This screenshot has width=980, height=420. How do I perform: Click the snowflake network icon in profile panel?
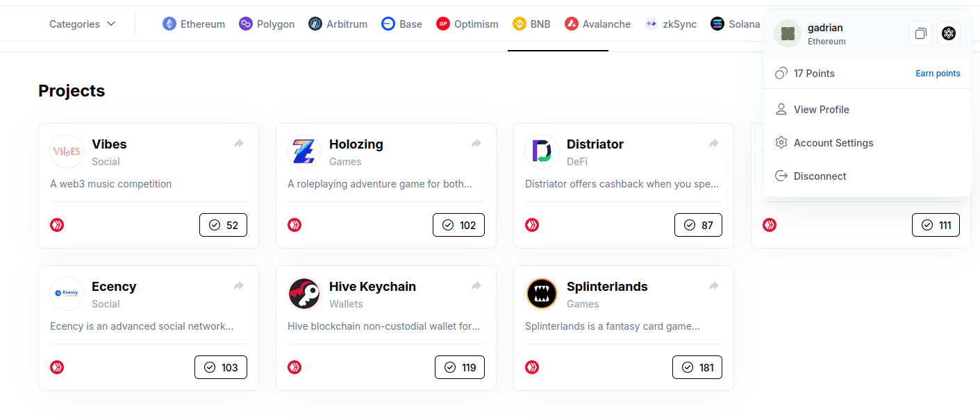[949, 33]
